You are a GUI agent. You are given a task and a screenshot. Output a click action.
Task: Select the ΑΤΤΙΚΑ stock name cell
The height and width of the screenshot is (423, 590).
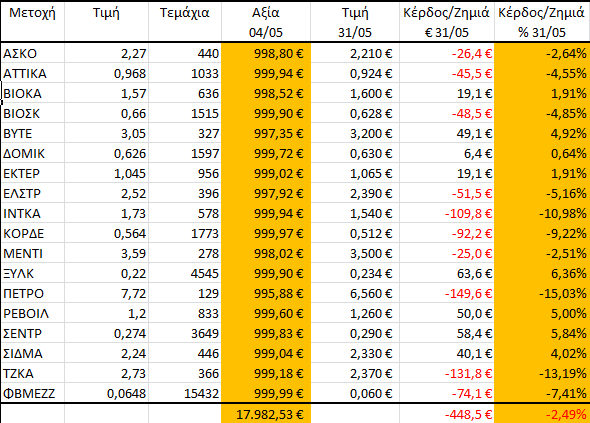33,73
